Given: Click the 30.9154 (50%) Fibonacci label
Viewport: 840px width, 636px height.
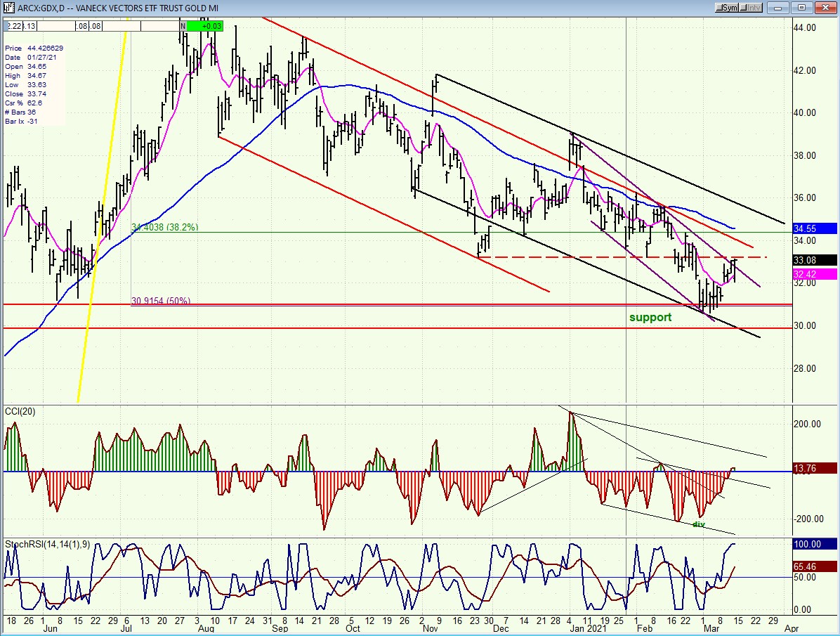Looking at the screenshot, I should [161, 301].
